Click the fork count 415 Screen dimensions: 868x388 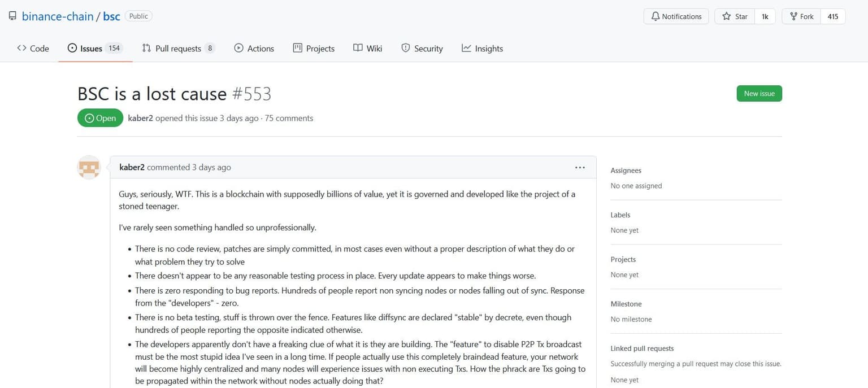click(x=833, y=16)
